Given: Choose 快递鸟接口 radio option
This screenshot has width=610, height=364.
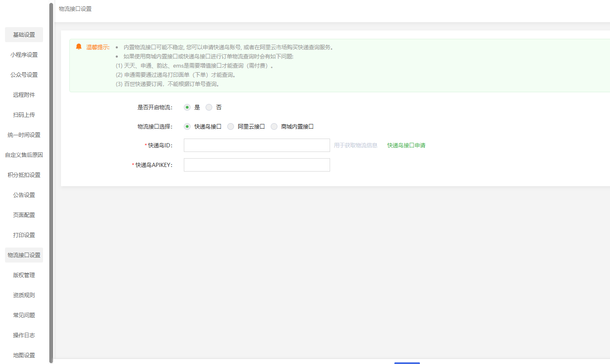Looking at the screenshot, I should tap(187, 126).
